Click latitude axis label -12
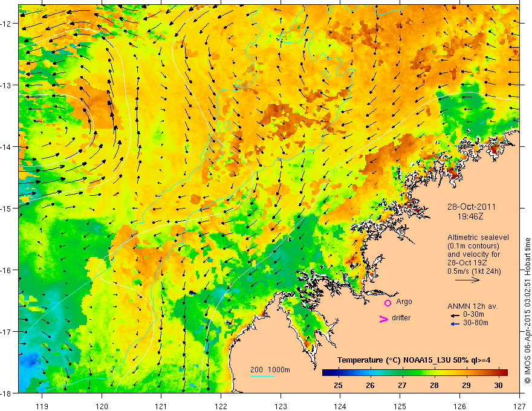 (x=5, y=24)
